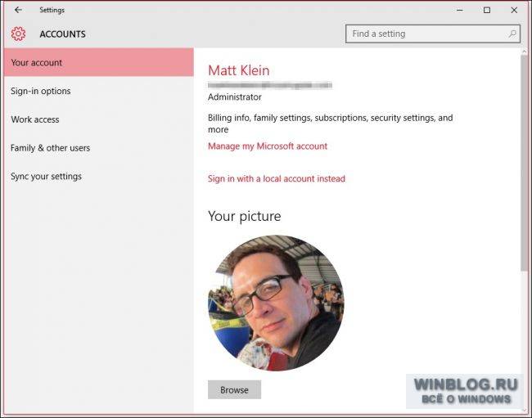Go to the Work access section
Screen dimensions: 532x418
pos(35,119)
